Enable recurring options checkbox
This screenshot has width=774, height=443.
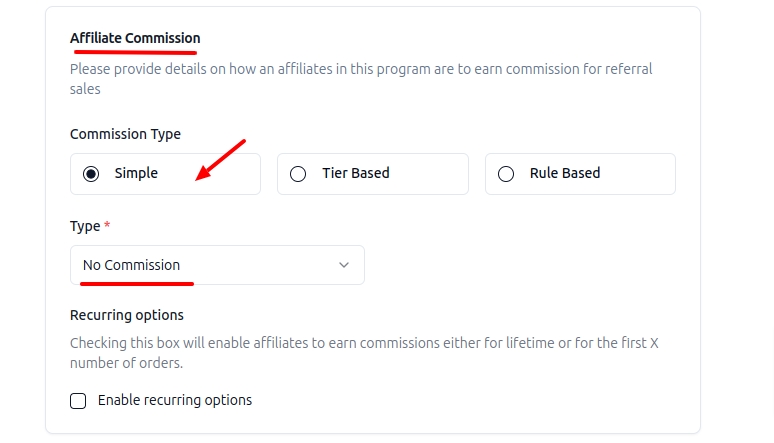78,401
